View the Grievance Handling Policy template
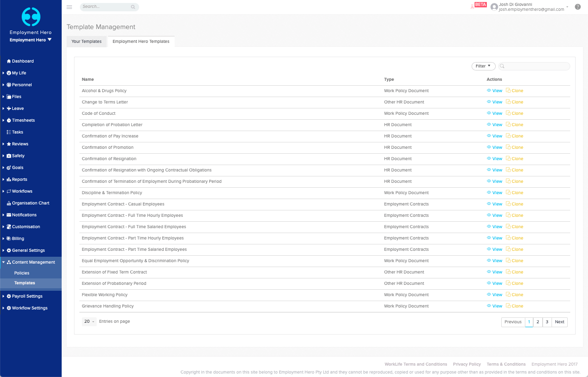 494,306
